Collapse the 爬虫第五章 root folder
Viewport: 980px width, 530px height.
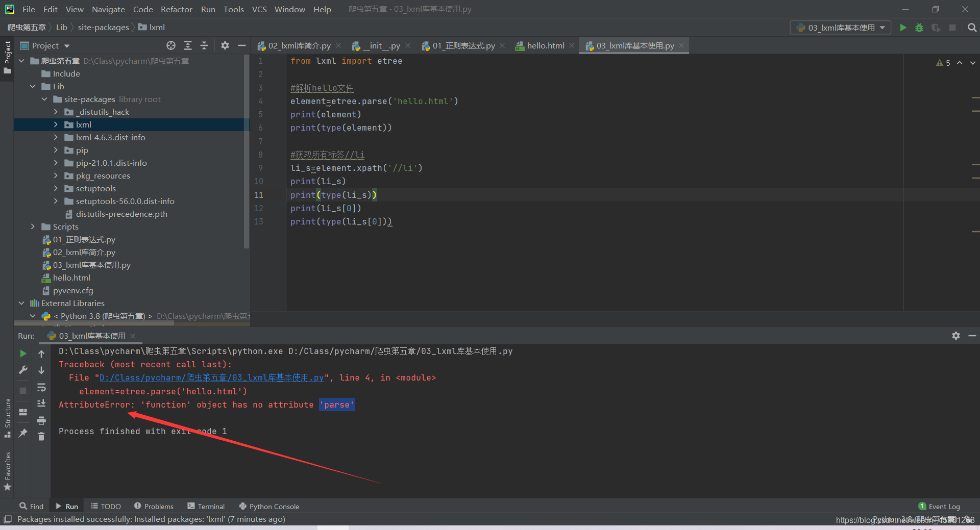click(21, 61)
